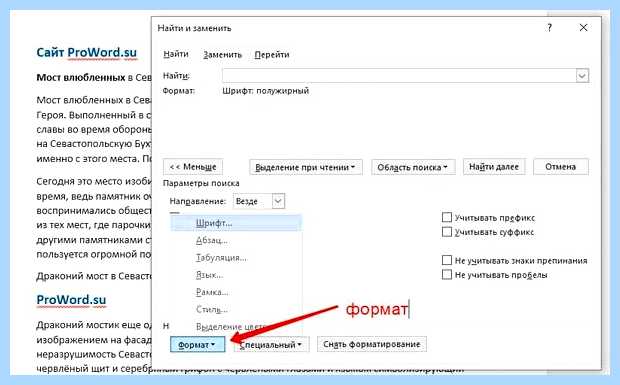Image resolution: width=620 pixels, height=385 pixels.
Task: Switch to the Найти tab
Action: (176, 54)
